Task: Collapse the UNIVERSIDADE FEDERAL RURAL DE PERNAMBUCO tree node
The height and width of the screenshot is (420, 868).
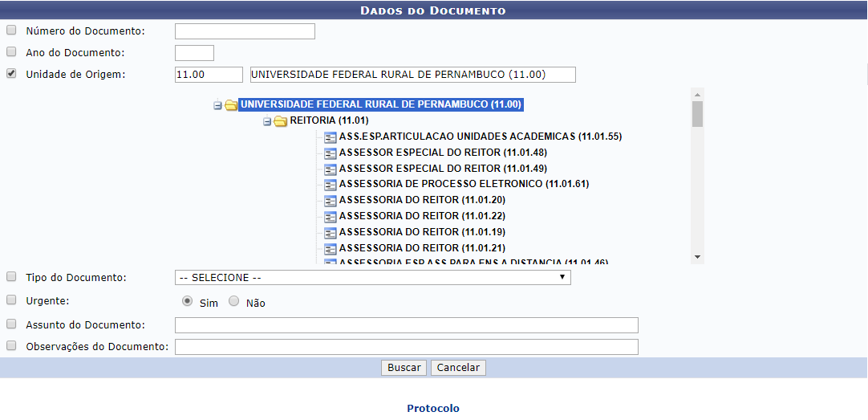Action: tap(217, 105)
